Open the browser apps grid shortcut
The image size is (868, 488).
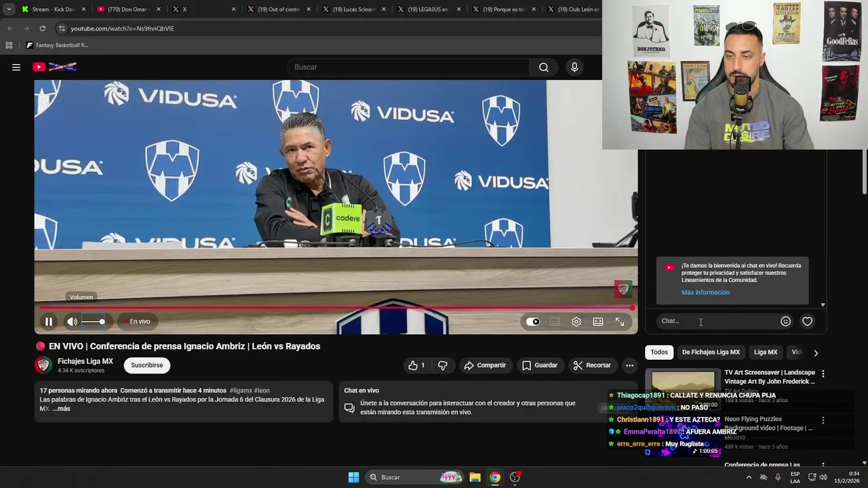pyautogui.click(x=9, y=45)
